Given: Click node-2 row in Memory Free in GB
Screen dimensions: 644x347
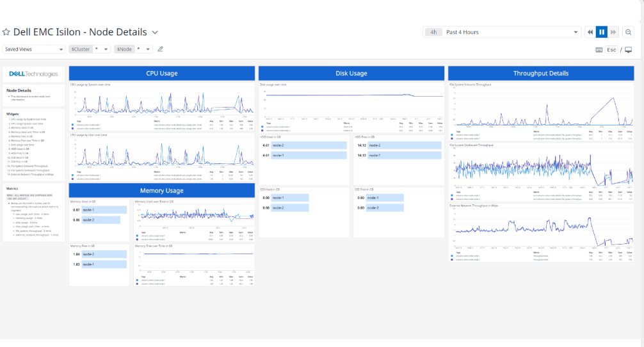Looking at the screenshot, I should click(x=99, y=255).
